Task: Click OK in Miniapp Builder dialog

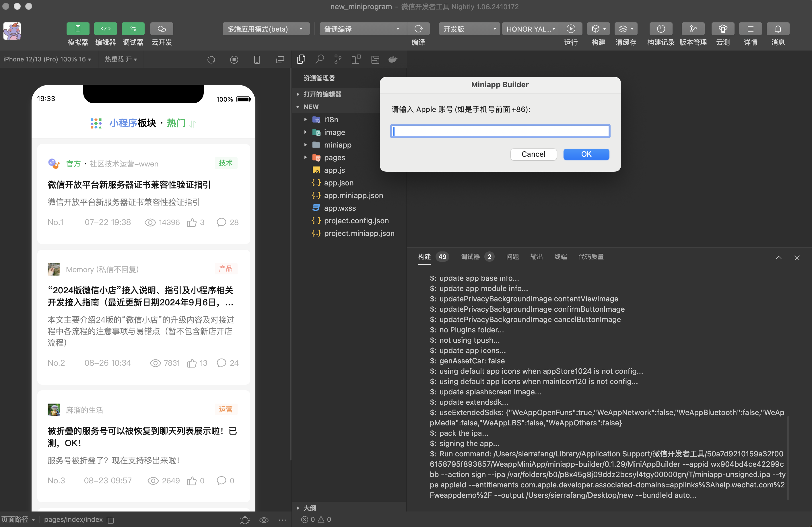Action: pyautogui.click(x=586, y=154)
